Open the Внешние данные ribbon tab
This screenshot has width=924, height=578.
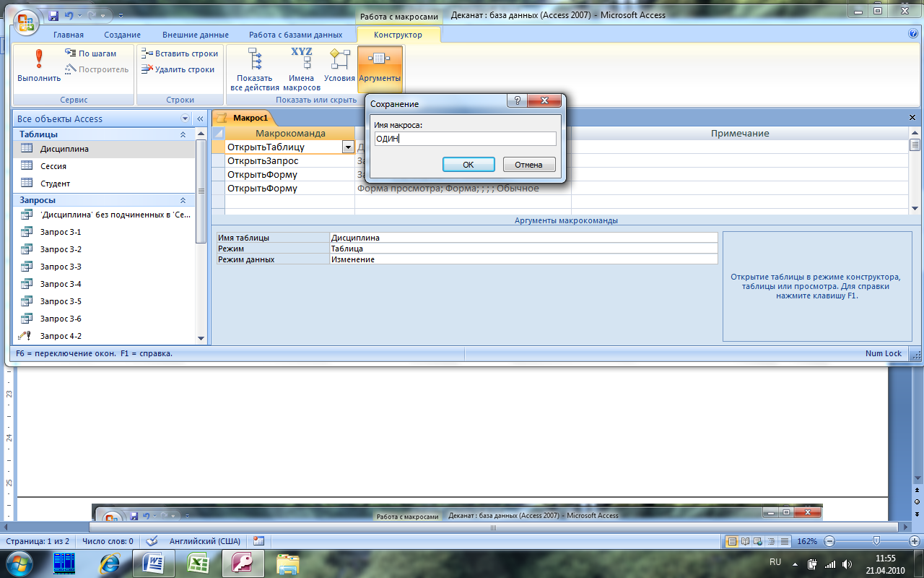click(195, 35)
